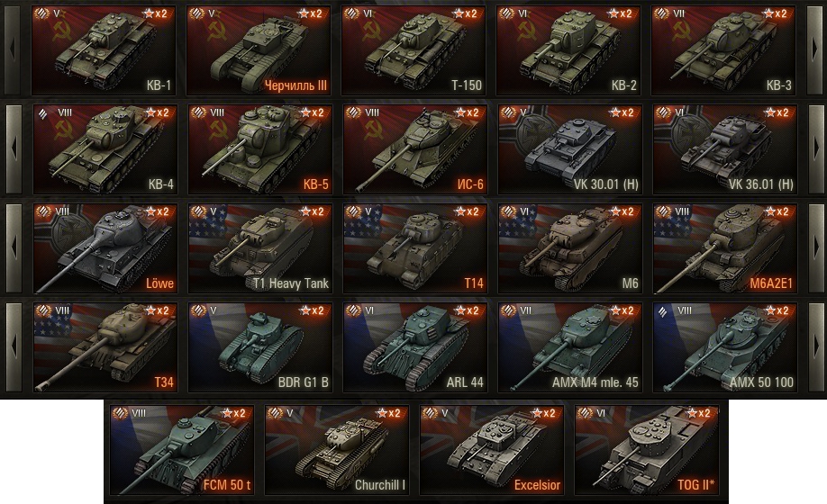Click the heavy class icon on AMX 50 100
The height and width of the screenshot is (504, 827).
pos(663,311)
